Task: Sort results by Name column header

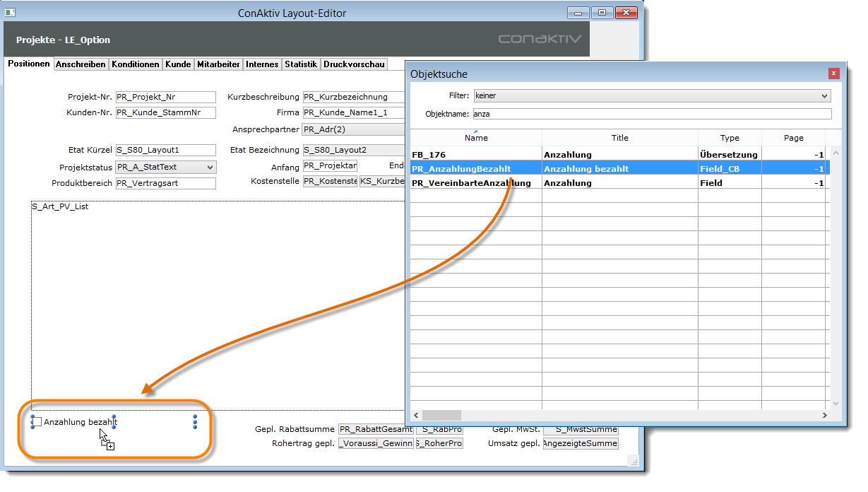Action: point(476,138)
